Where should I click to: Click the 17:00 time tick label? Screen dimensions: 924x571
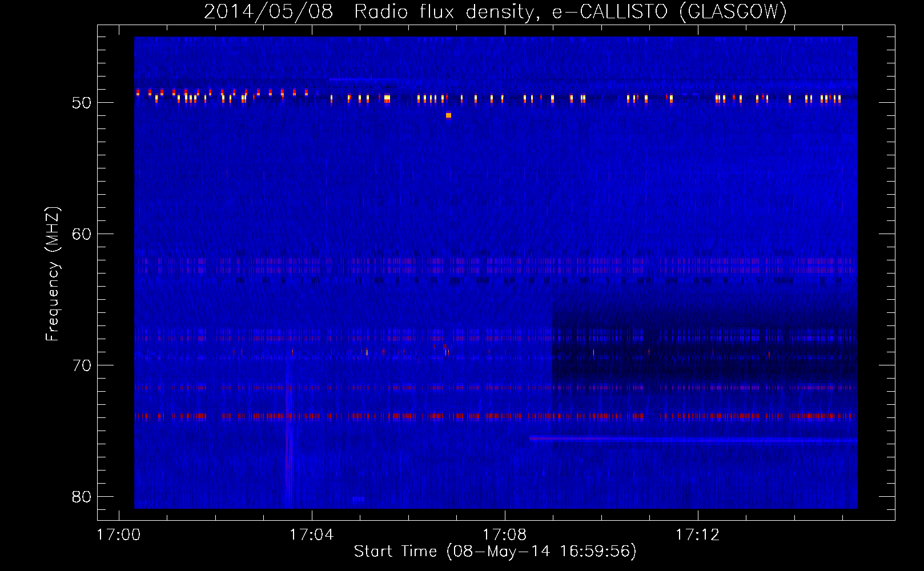click(x=119, y=535)
